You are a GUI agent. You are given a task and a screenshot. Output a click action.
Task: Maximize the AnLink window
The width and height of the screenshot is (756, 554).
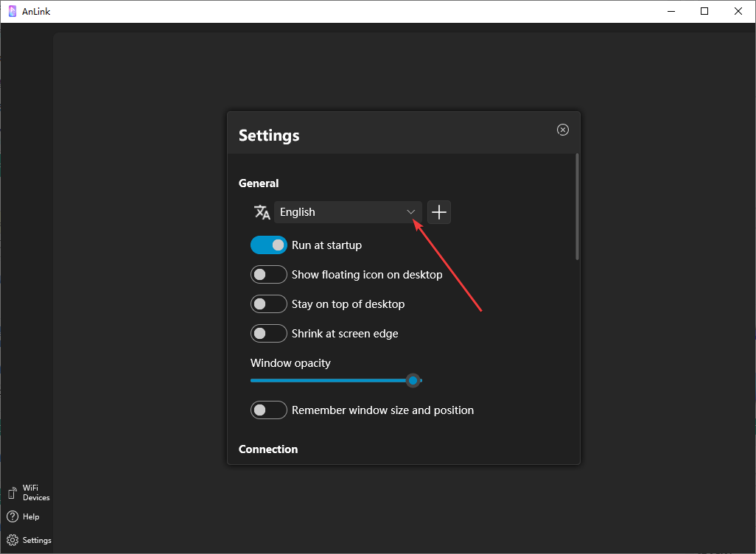pos(704,11)
